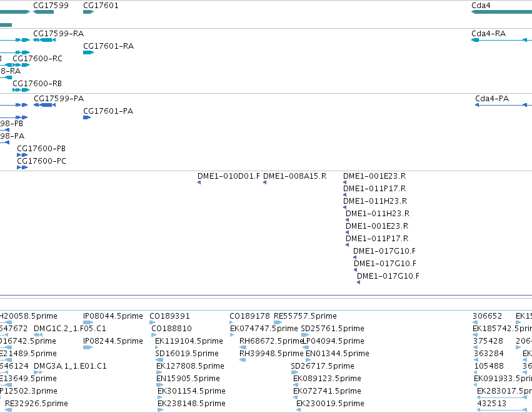Open the SD26717.5prime EST label
This screenshot has height=413, width=532.
pos(323,366)
